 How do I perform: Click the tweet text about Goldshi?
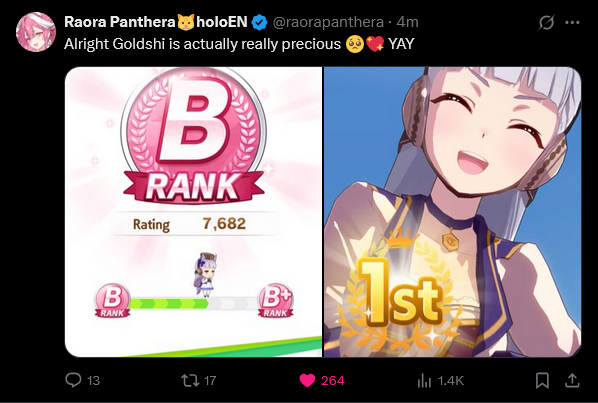[239, 44]
